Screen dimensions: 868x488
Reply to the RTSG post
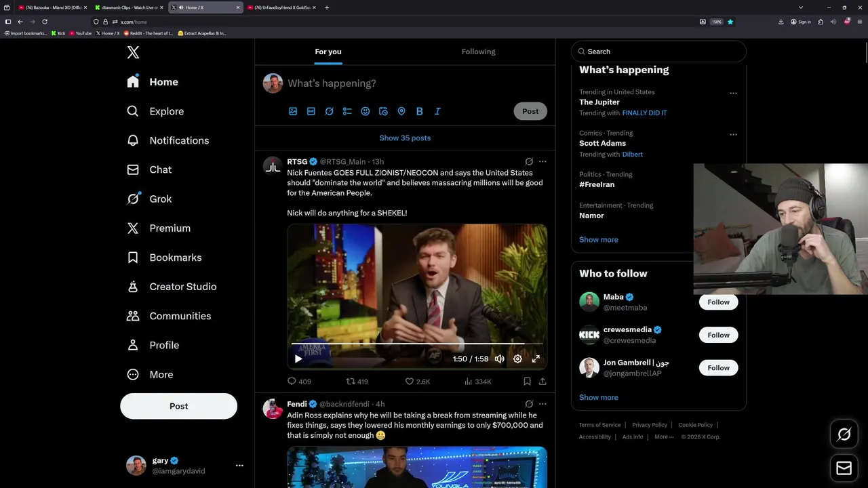point(299,382)
